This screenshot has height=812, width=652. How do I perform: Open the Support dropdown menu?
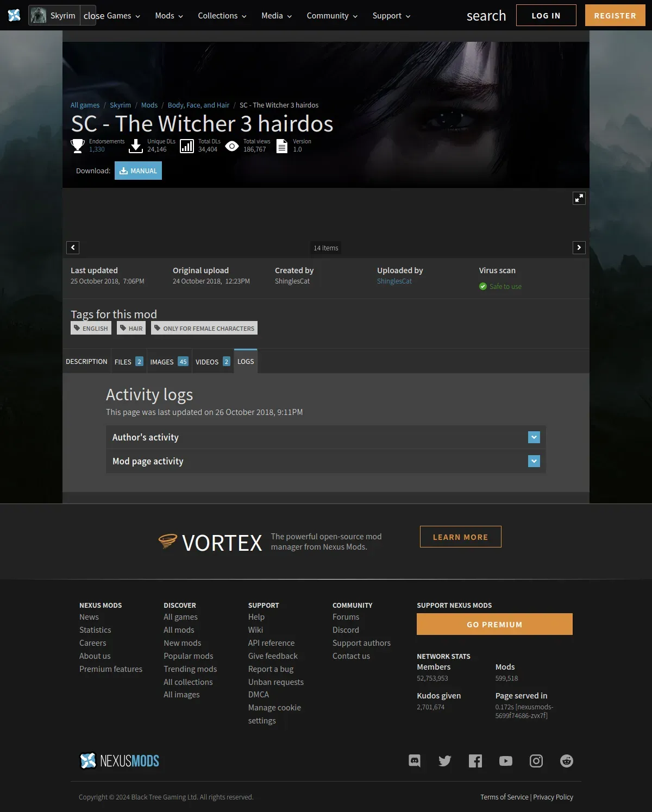pos(391,16)
